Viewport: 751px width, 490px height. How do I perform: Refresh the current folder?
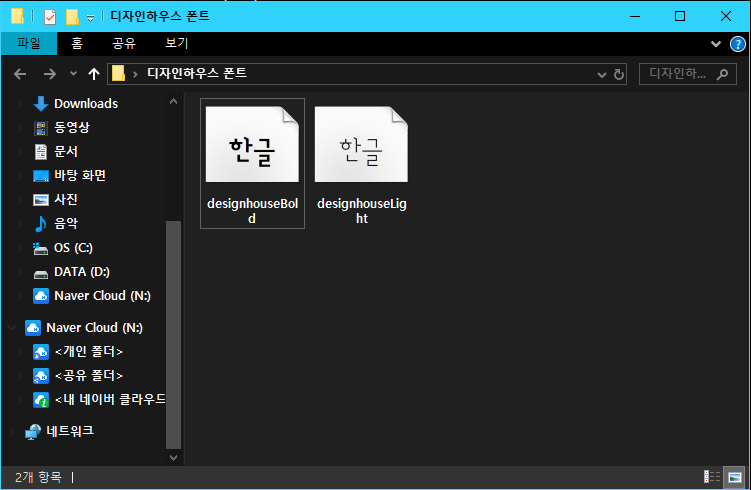tap(619, 74)
